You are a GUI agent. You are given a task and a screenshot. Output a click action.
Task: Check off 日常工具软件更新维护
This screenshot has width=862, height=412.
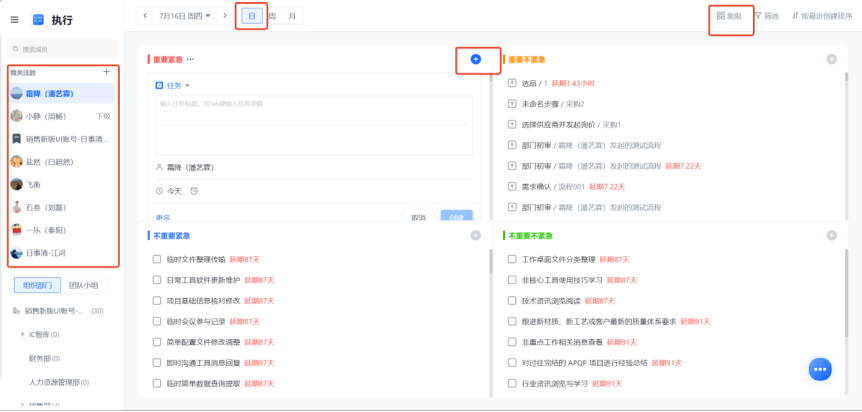click(157, 280)
